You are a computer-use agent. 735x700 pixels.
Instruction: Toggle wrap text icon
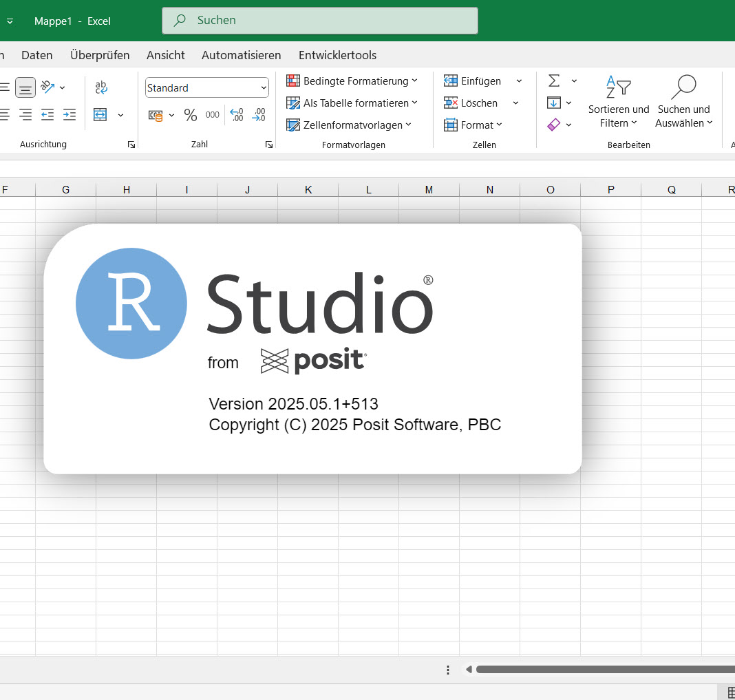click(x=100, y=87)
